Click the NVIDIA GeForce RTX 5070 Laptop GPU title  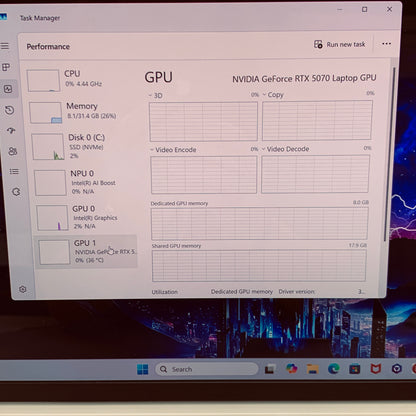pos(304,79)
